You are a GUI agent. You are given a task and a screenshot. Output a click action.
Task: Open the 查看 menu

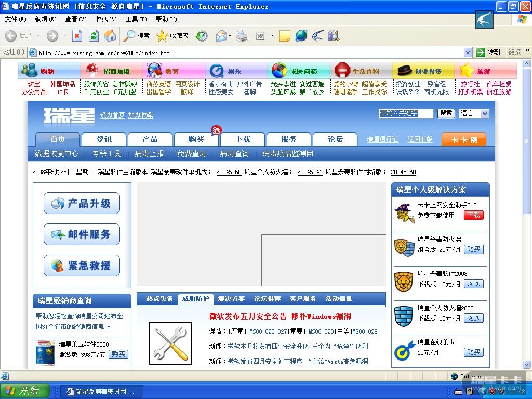[76, 19]
